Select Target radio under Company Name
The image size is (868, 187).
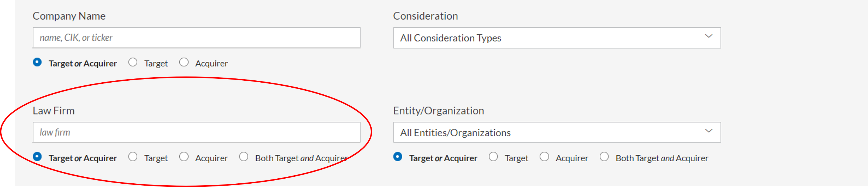point(133,62)
